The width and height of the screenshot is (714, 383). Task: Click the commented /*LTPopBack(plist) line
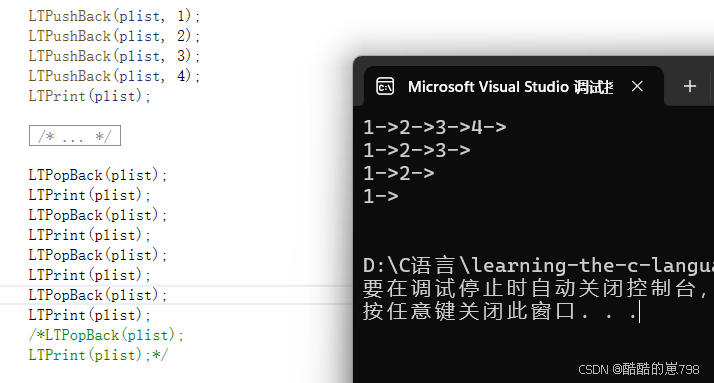[x=106, y=335]
